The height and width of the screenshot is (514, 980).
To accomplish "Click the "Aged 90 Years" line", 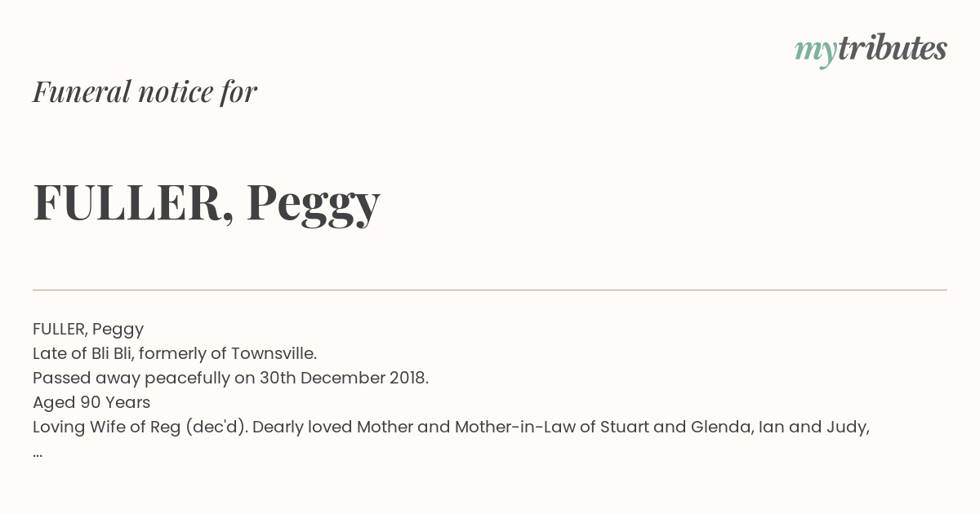I will coord(91,402).
